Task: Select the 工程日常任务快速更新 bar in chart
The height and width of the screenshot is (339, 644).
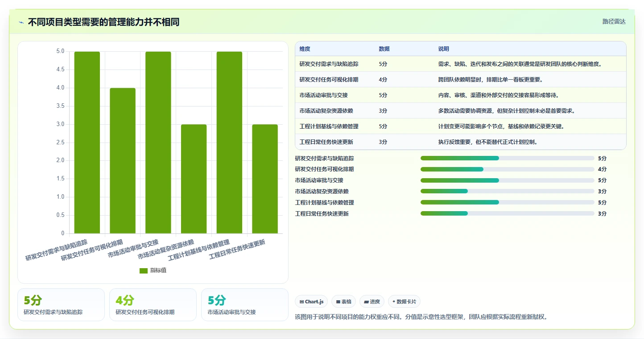Action: [x=265, y=179]
